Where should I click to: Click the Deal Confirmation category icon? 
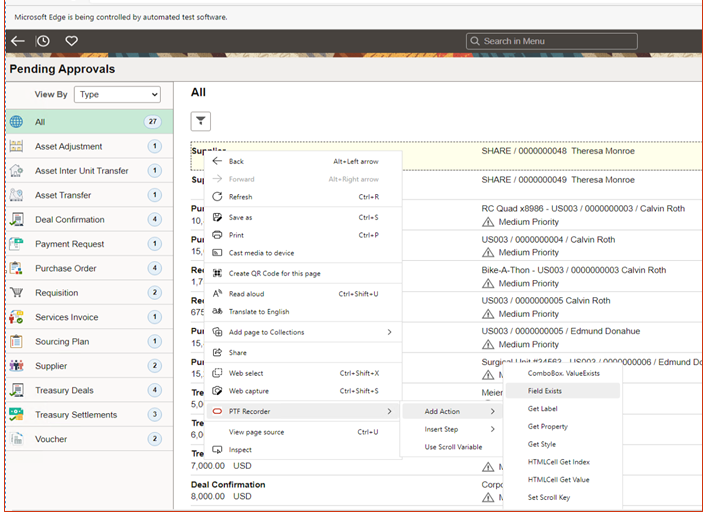pos(16,219)
